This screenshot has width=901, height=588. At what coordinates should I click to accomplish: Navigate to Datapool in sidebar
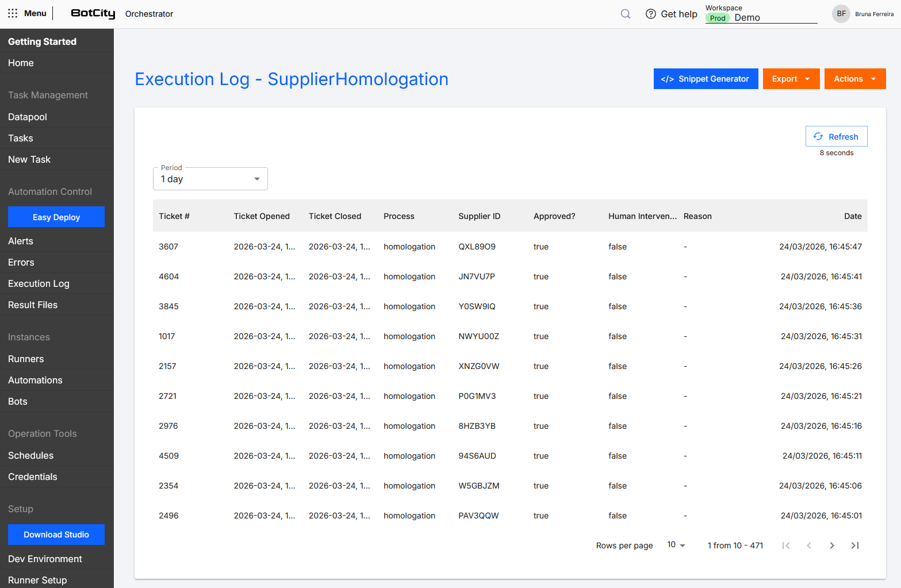tap(28, 117)
